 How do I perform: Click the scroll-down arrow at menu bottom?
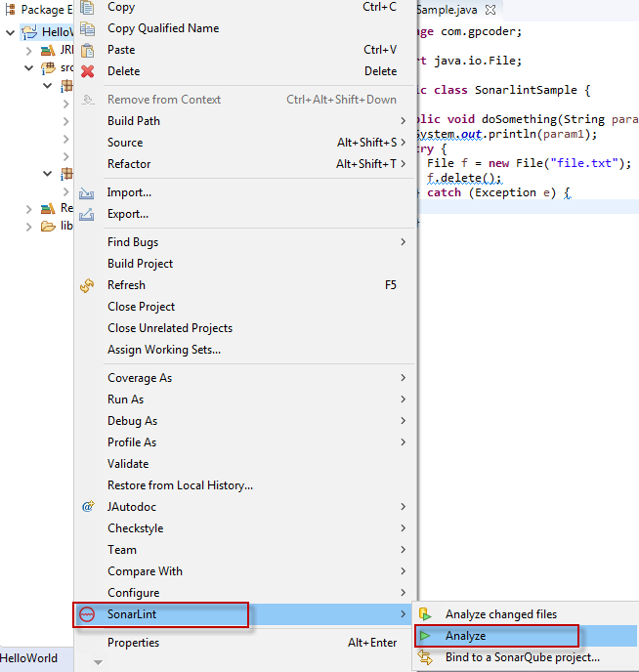click(x=95, y=663)
